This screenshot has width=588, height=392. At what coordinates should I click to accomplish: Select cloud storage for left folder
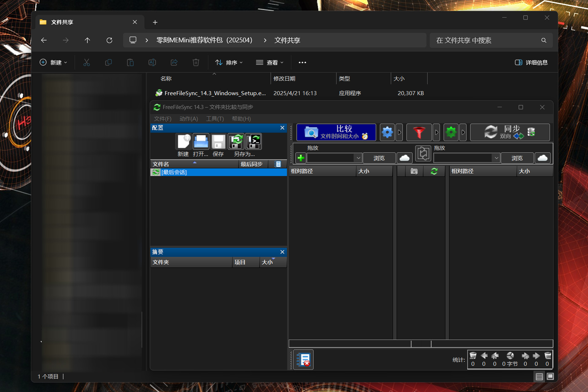405,158
